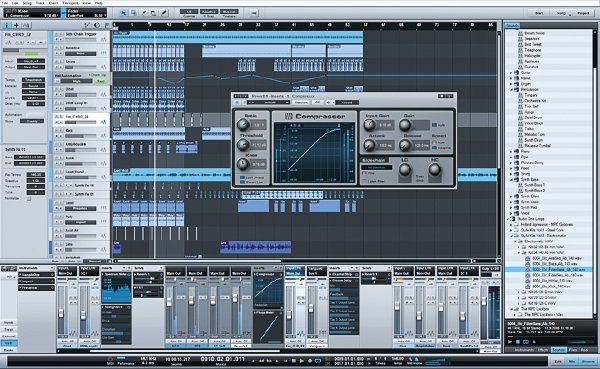Expand the Piano folder in the browser
Screen dimensions: 600x369
pyautogui.click(x=510, y=151)
